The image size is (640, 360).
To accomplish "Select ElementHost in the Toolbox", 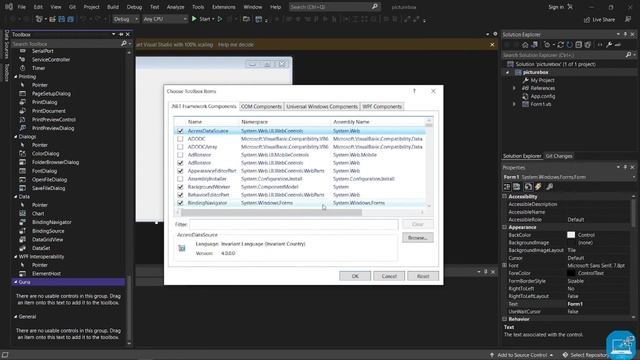I will click(46, 273).
